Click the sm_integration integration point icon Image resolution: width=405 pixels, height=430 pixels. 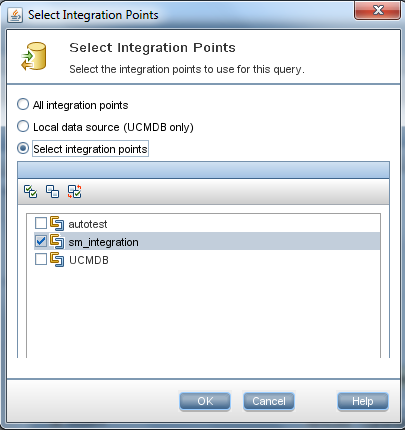[57, 241]
